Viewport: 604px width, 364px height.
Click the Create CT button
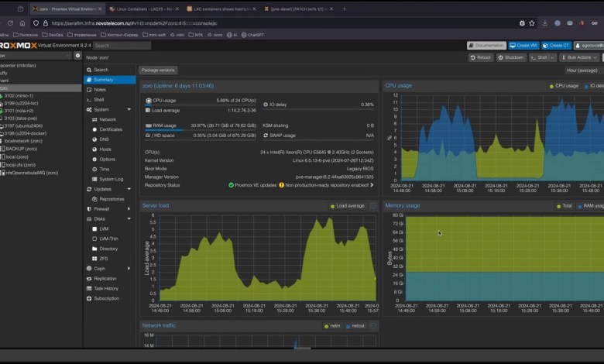click(x=556, y=46)
